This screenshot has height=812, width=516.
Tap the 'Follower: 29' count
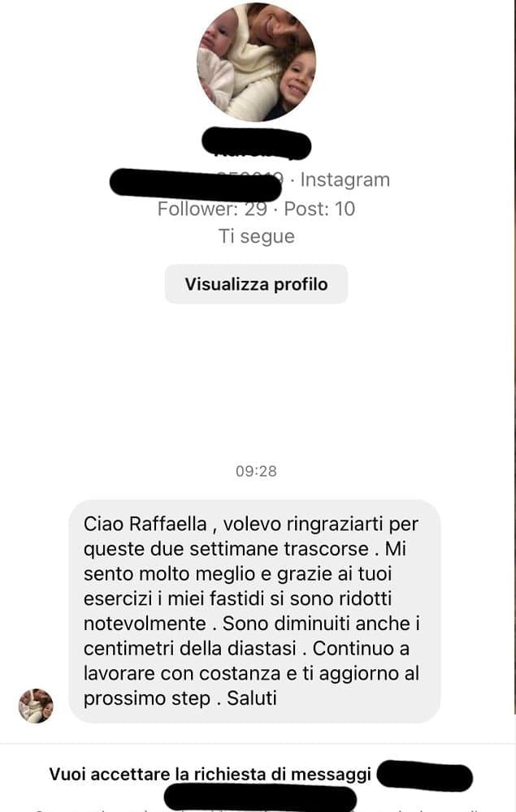[212, 209]
